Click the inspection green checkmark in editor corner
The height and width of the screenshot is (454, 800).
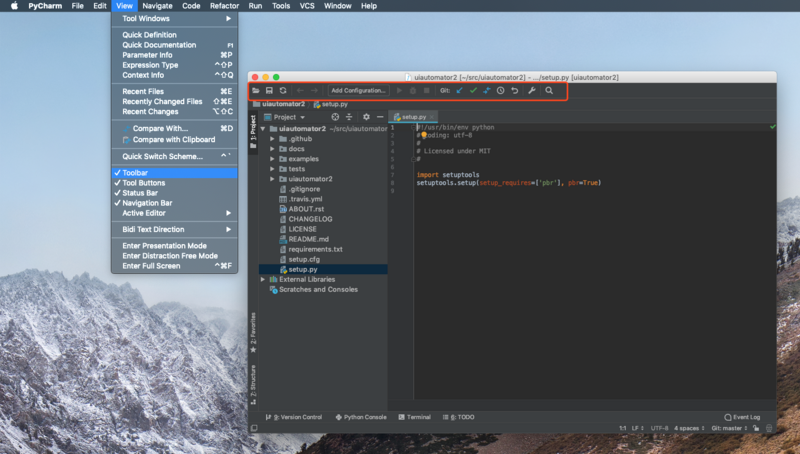coord(773,127)
